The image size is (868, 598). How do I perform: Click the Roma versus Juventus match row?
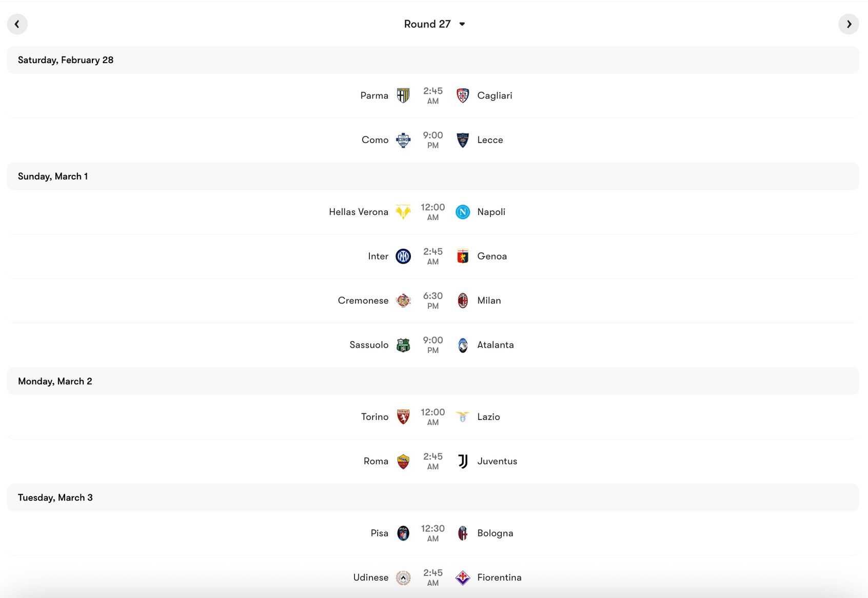point(434,461)
